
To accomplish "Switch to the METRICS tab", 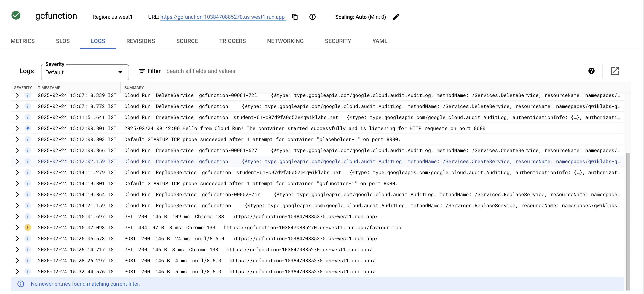I will [x=23, y=41].
